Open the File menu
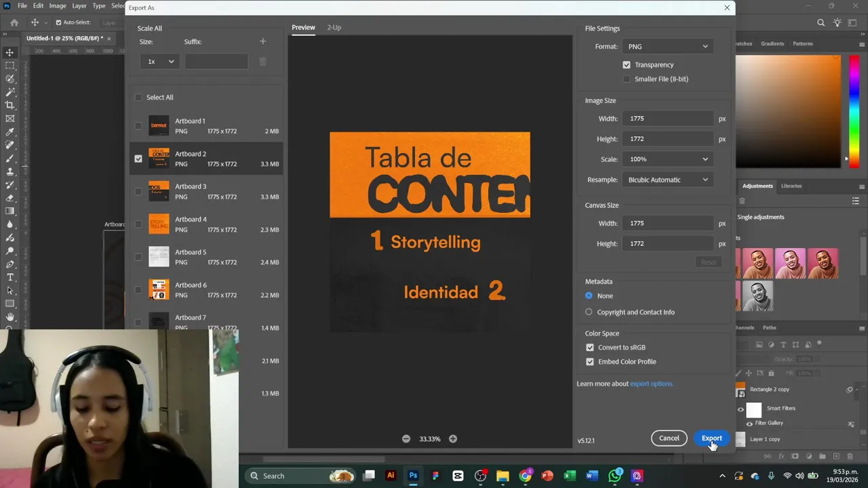The image size is (868, 488). coord(22,5)
